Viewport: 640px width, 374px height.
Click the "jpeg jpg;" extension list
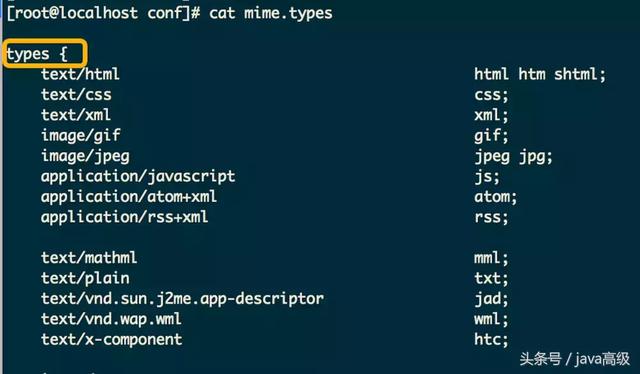(513, 156)
